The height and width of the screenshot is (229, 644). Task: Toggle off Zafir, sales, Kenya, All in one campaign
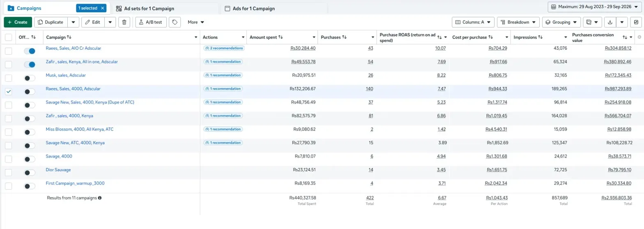click(30, 64)
